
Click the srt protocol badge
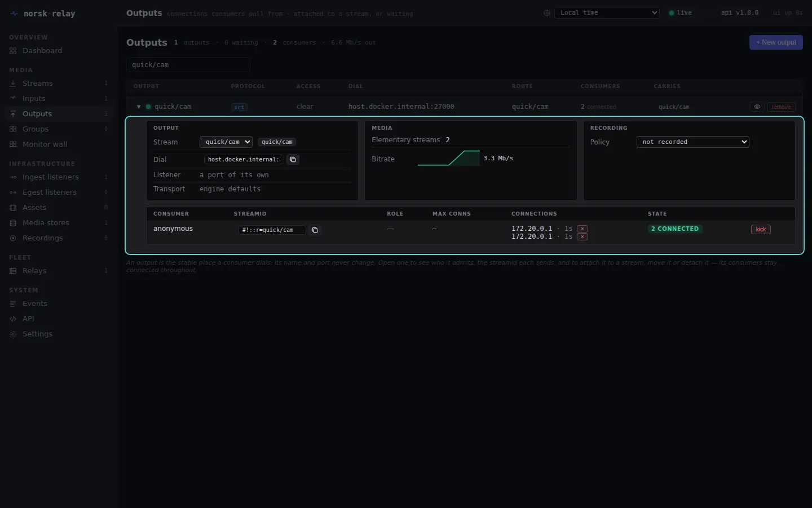239,107
